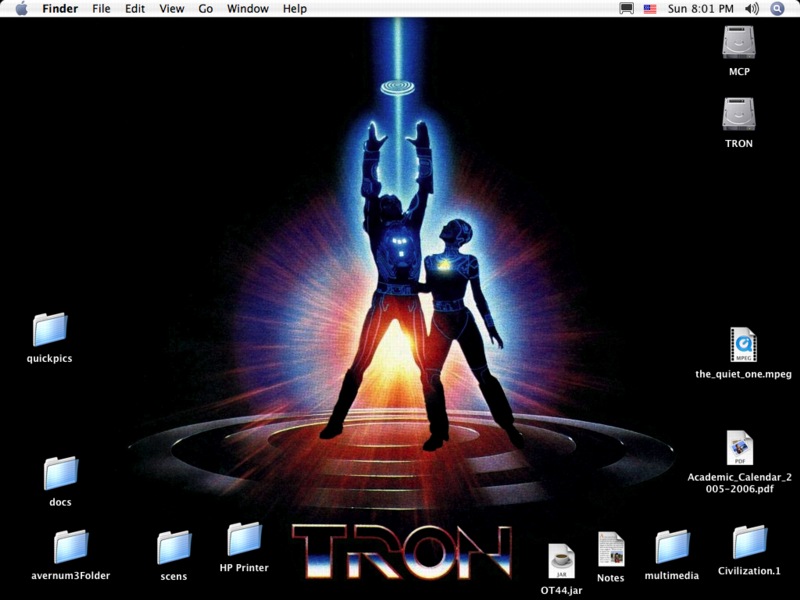Viewport: 800px width, 600px height.
Task: Open the MCP hard drive icon
Action: click(739, 43)
